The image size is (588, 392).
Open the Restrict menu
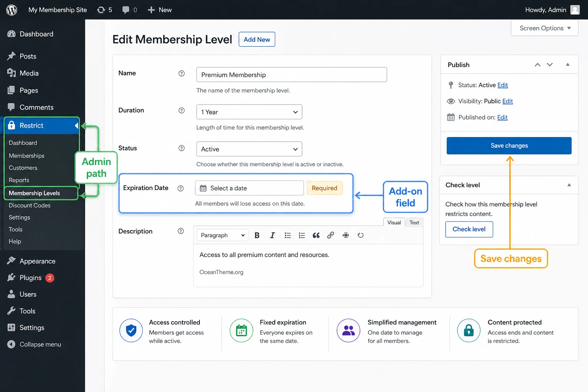pos(41,126)
